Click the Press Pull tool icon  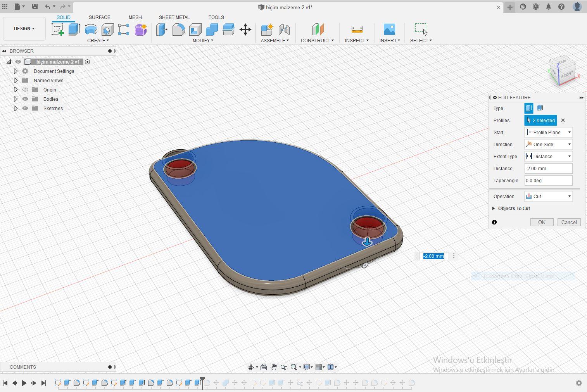162,29
